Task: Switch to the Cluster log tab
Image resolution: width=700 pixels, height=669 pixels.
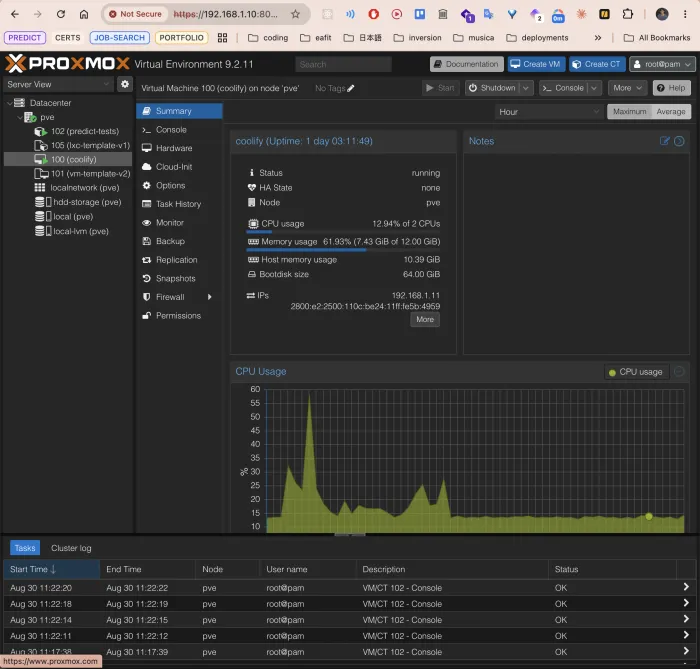Action: [71, 548]
